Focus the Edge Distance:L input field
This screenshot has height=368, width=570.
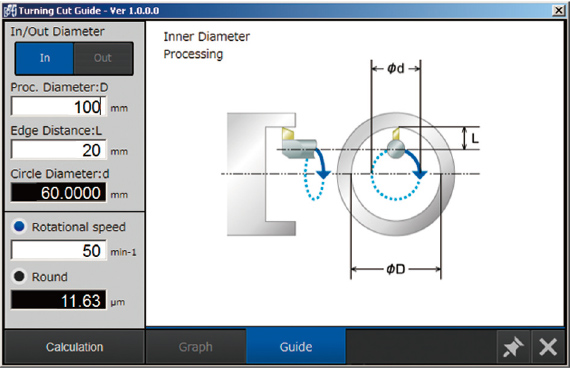[x=59, y=150]
